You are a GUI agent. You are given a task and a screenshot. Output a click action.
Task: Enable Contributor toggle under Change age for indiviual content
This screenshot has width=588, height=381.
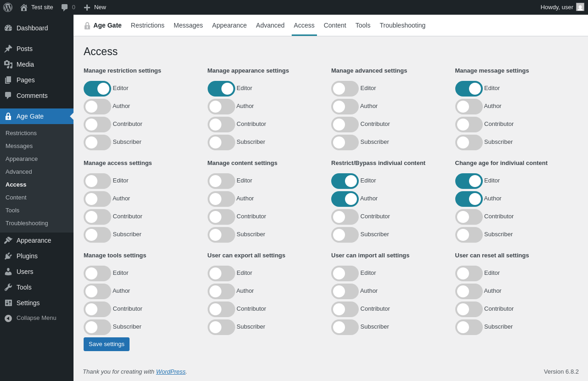[x=469, y=217]
